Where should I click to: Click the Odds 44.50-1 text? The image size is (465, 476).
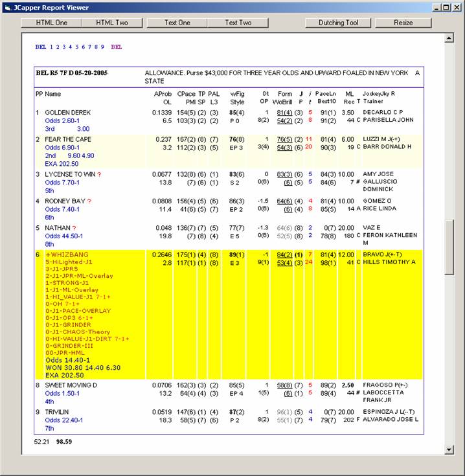click(63, 236)
